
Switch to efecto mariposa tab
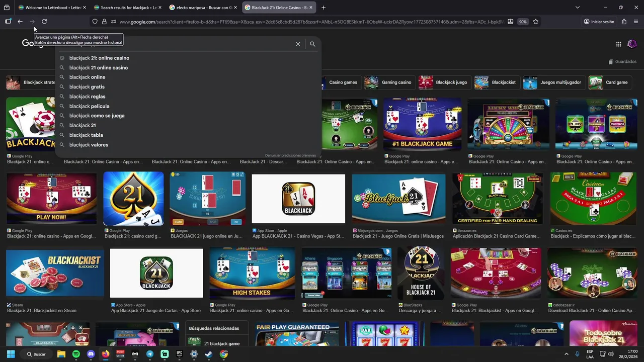tap(203, 8)
